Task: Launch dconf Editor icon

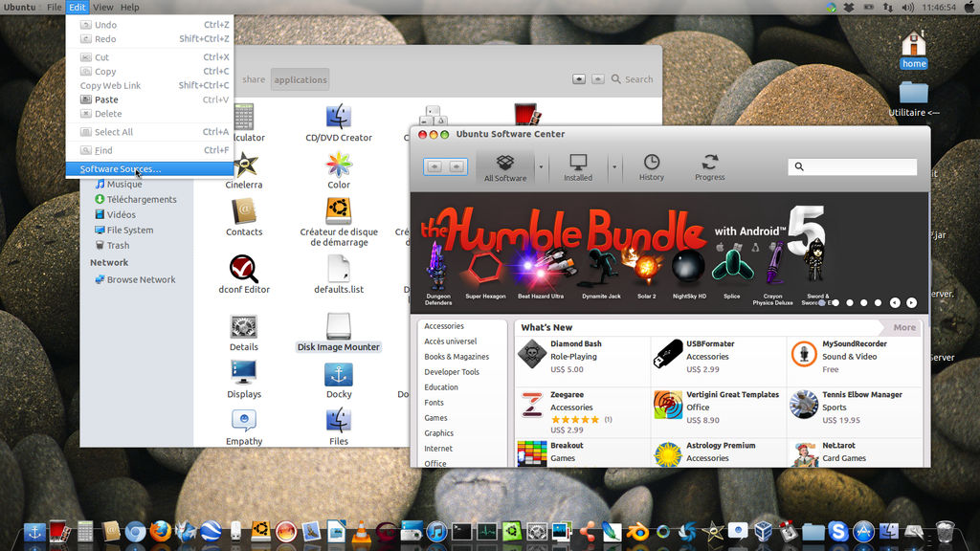Action: 244,275
